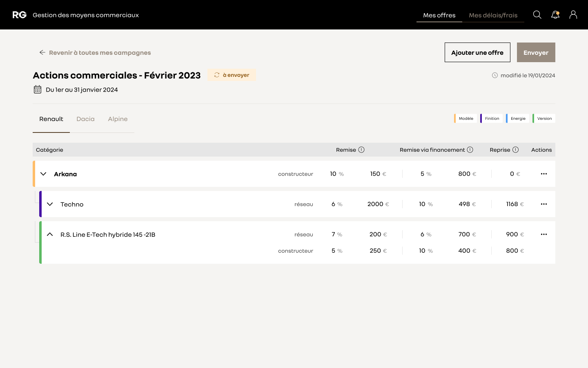Screen dimensions: 588x368
Task: Switch to Mes délais/frais menu
Action: [493, 15]
